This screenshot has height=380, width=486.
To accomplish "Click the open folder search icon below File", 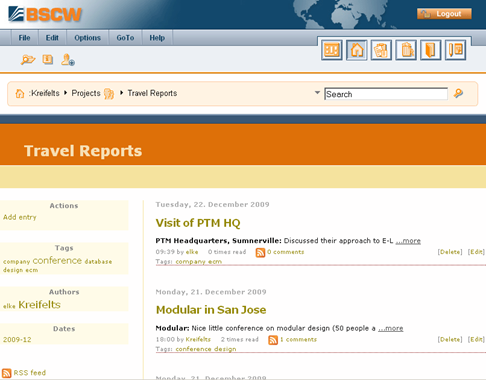I will point(28,60).
